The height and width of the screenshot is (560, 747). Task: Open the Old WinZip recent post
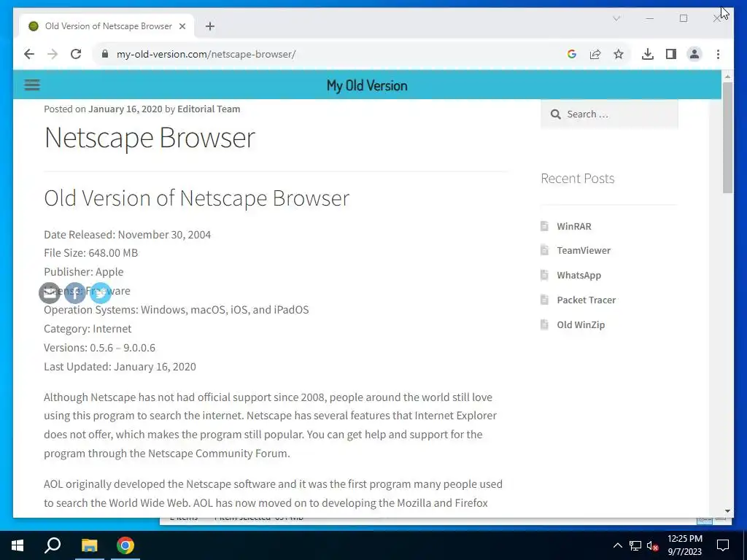pyautogui.click(x=581, y=324)
